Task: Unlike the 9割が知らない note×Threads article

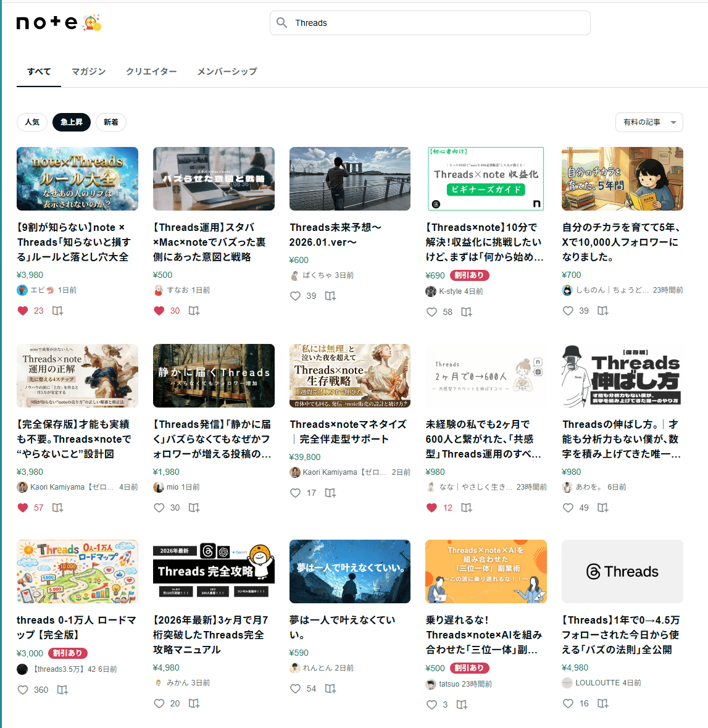Action: (x=22, y=311)
